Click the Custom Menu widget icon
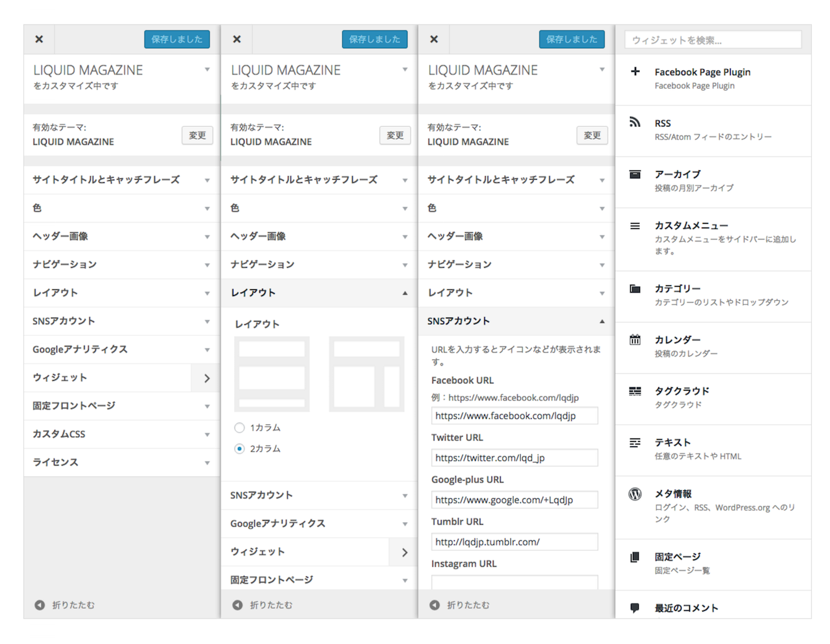Image resolution: width=830 pixels, height=644 pixels. coord(635,226)
